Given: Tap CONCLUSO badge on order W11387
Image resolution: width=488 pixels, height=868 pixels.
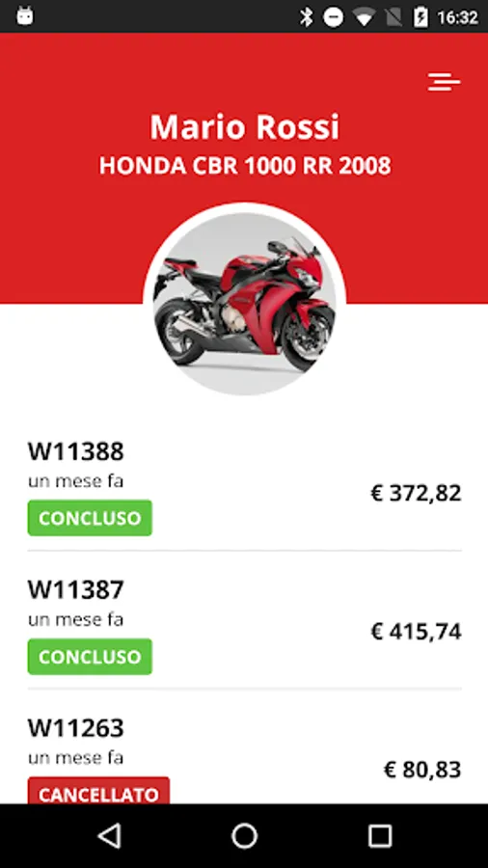Looking at the screenshot, I should tap(90, 657).
